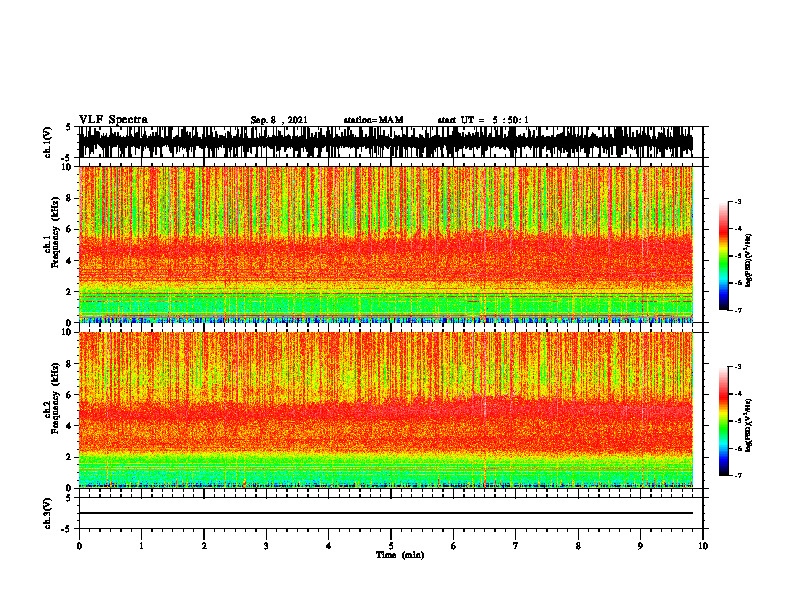Click the '-5' volt tick on ch.3(V) axis
The width and height of the screenshot is (792, 612).
click(67, 529)
